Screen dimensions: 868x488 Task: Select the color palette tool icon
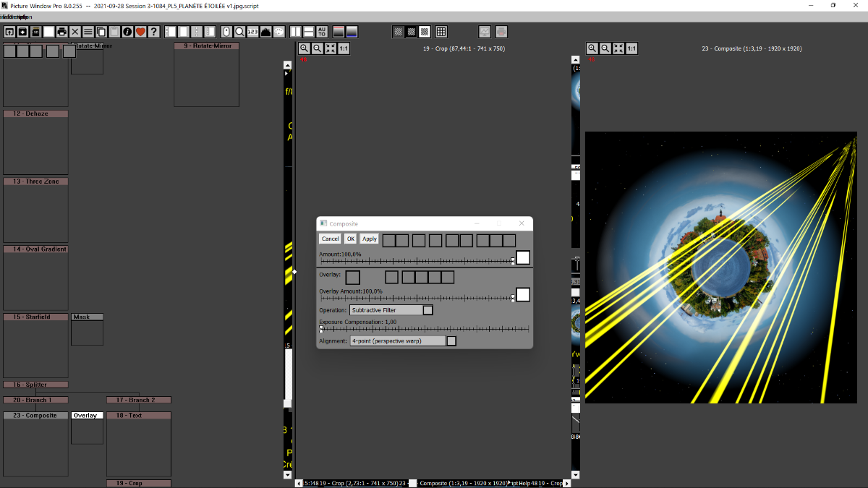point(278,32)
